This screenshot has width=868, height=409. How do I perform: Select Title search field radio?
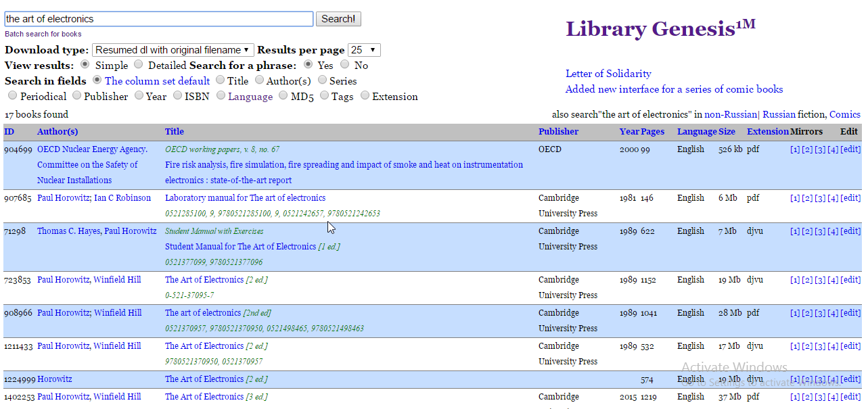(220, 80)
